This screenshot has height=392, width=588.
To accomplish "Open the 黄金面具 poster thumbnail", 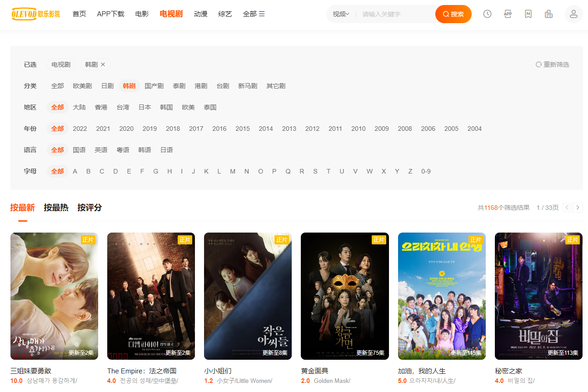I will (344, 296).
